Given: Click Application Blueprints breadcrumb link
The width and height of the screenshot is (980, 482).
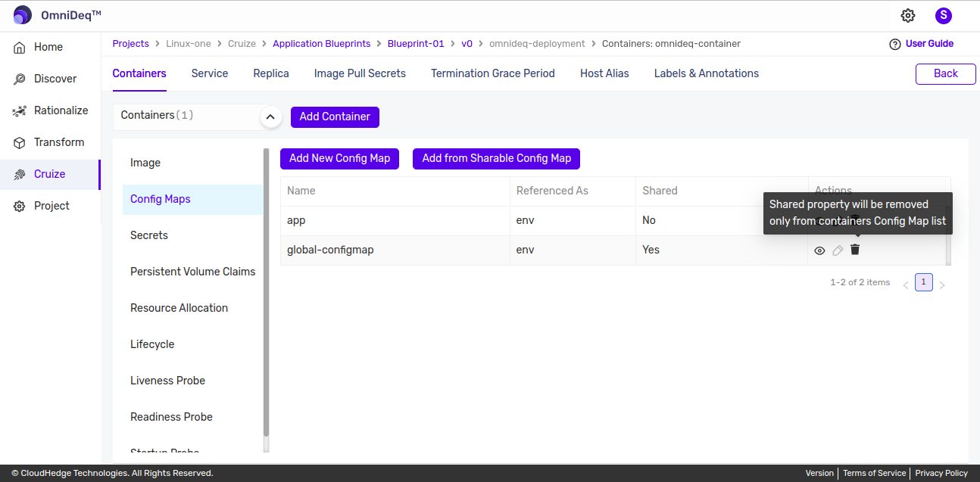Looking at the screenshot, I should pyautogui.click(x=322, y=44).
